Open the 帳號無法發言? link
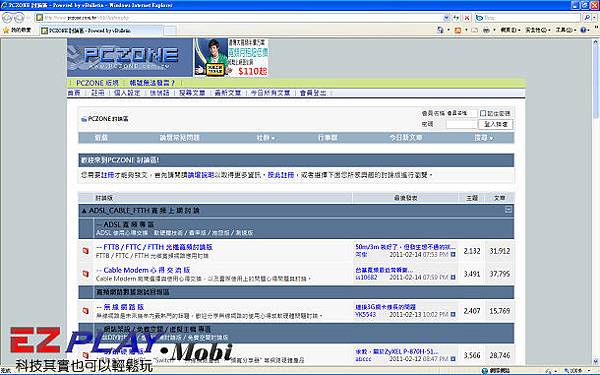Viewport: 600px width, 375px height. pos(152,83)
